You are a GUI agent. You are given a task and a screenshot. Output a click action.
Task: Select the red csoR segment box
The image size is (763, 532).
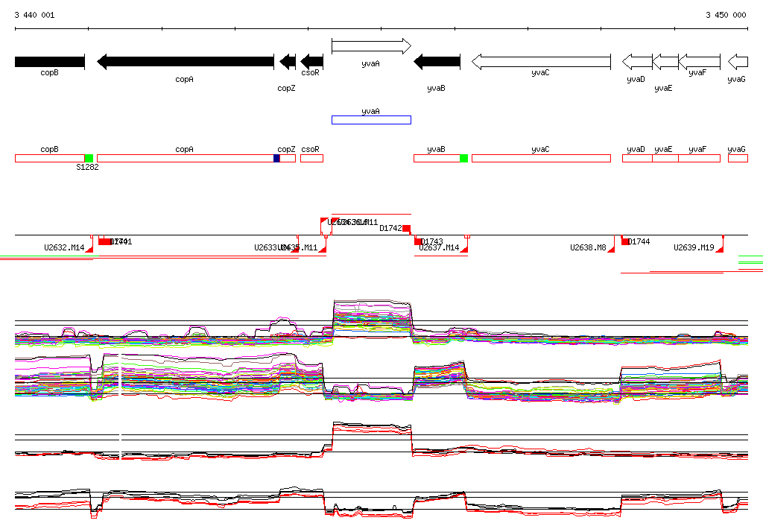pyautogui.click(x=312, y=158)
